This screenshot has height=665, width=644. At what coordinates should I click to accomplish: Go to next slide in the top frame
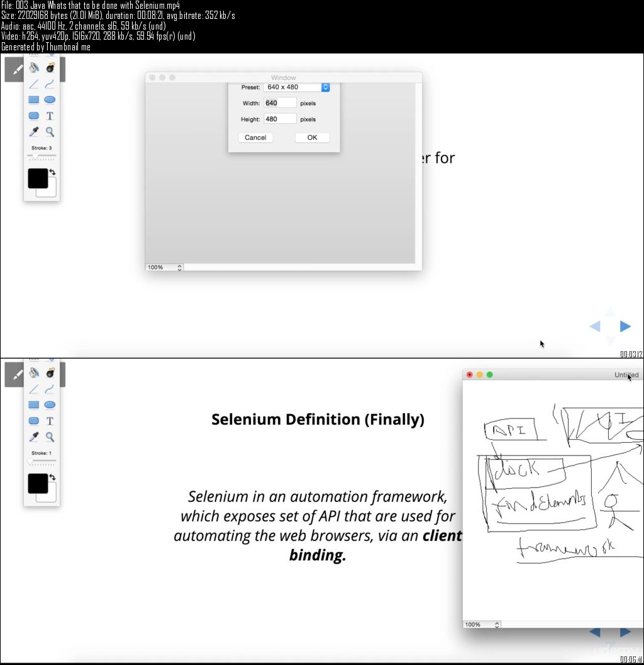(625, 326)
